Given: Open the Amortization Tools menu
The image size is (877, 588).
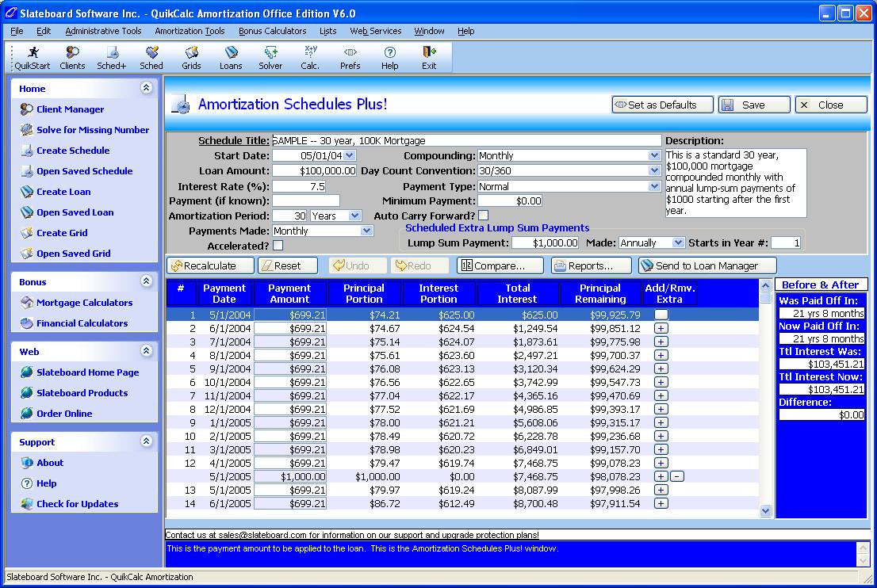Looking at the screenshot, I should click(x=190, y=31).
